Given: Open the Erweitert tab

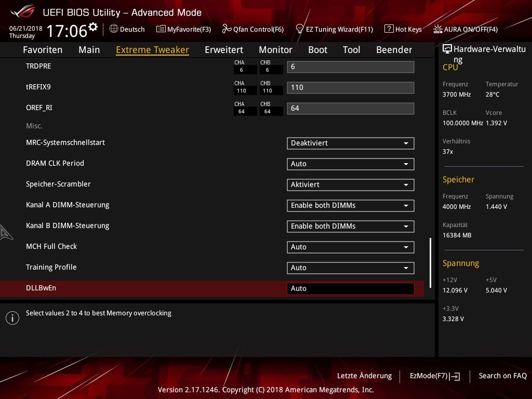Looking at the screenshot, I should (x=224, y=50).
